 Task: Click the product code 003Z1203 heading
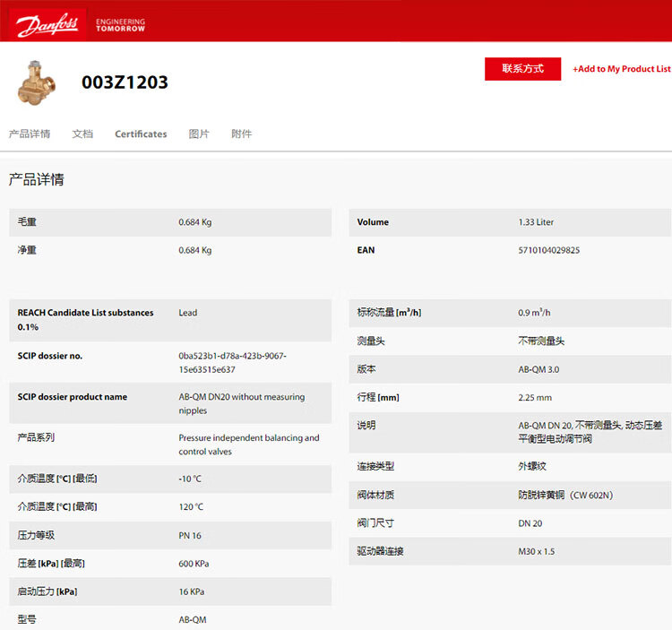coord(125,82)
